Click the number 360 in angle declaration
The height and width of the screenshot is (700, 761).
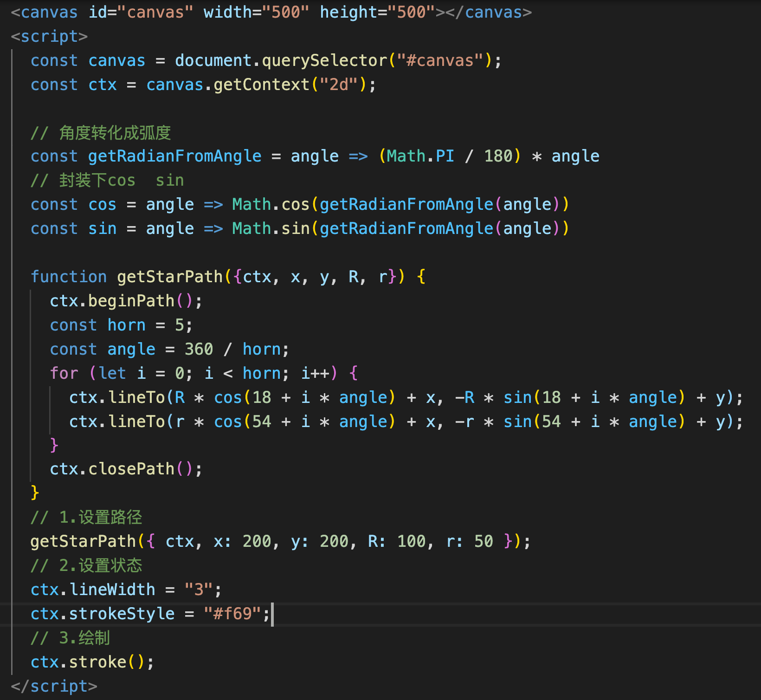(199, 349)
